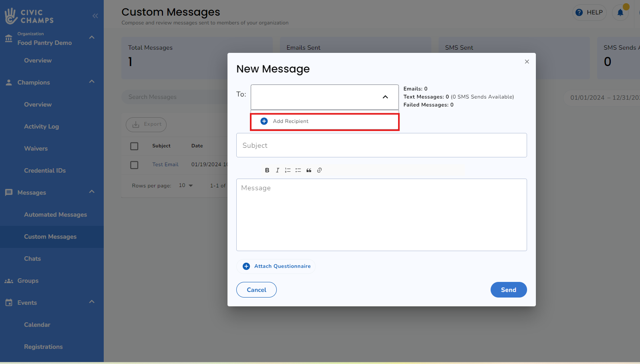Go to Chats in sidebar

32,259
